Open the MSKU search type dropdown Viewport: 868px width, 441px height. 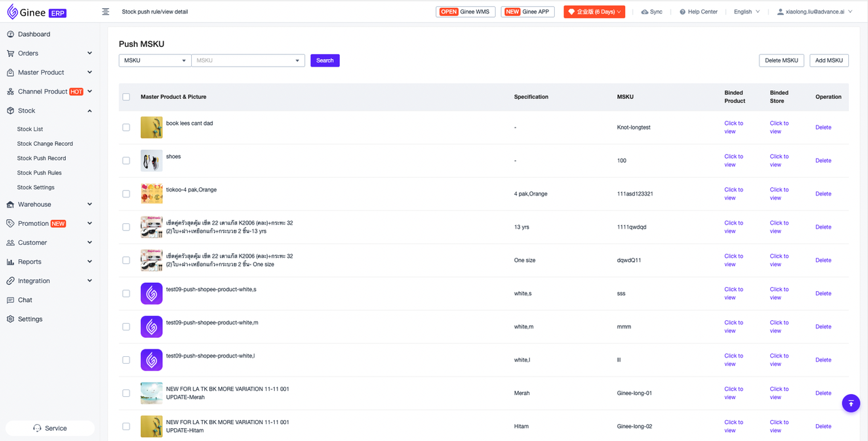click(x=155, y=60)
